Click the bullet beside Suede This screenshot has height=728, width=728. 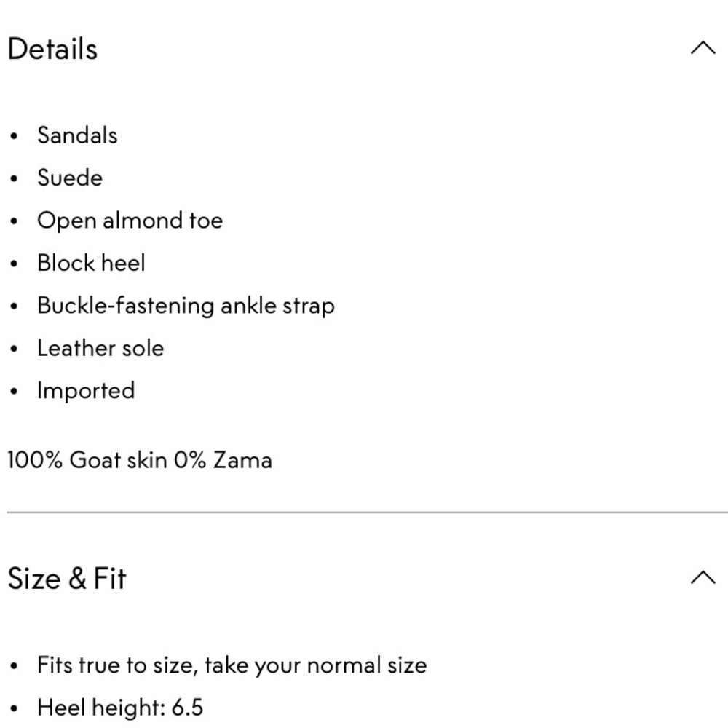click(x=14, y=179)
